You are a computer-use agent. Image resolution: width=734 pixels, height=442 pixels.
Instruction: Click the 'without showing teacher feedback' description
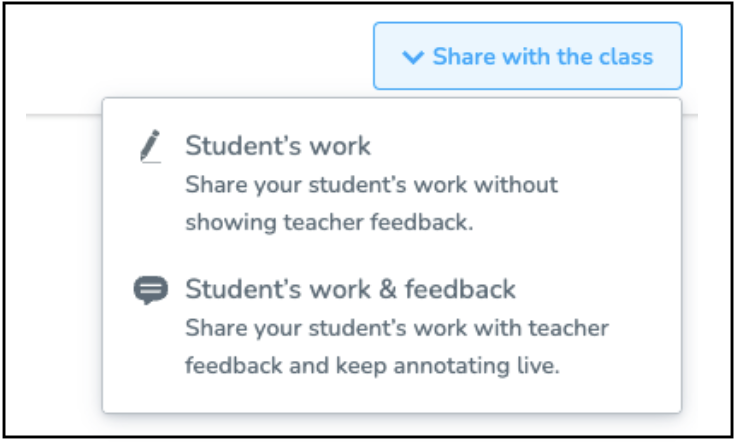372,203
